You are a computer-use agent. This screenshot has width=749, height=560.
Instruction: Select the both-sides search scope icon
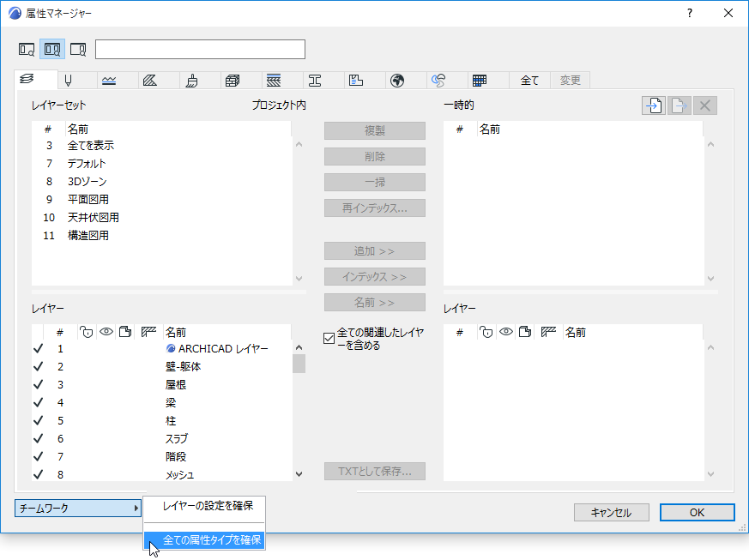coord(52,49)
